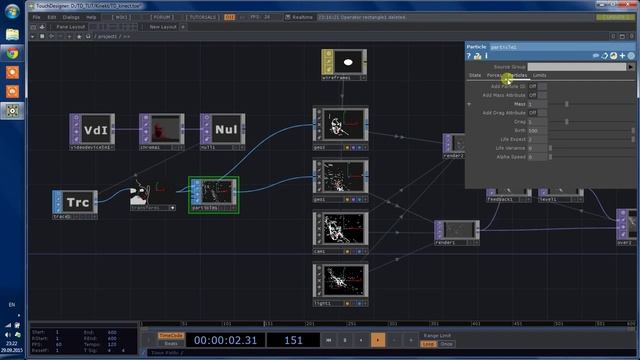640x360 pixels.
Task: Open the File menu
Action: 36,17
